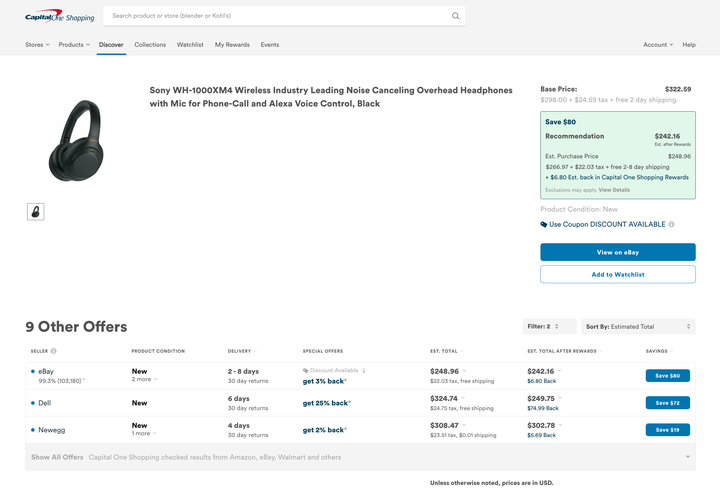Click Newegg's '4 days' delivery cell

point(238,425)
